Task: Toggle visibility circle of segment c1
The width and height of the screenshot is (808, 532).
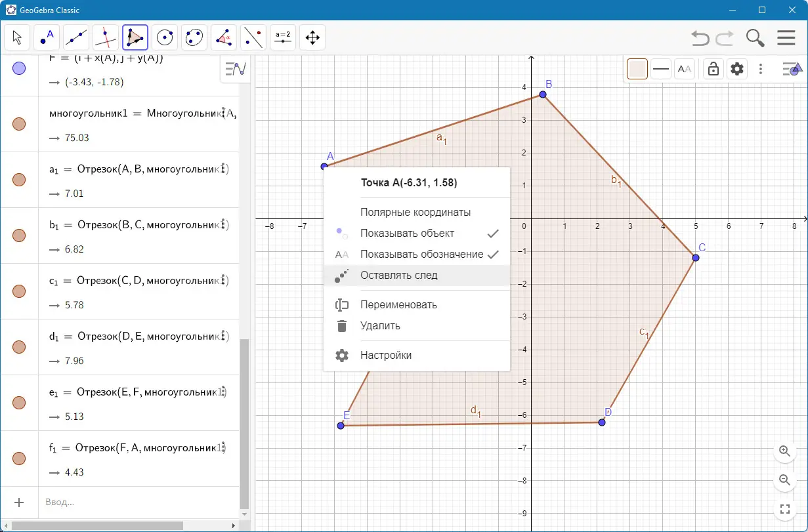Action: pos(19,291)
